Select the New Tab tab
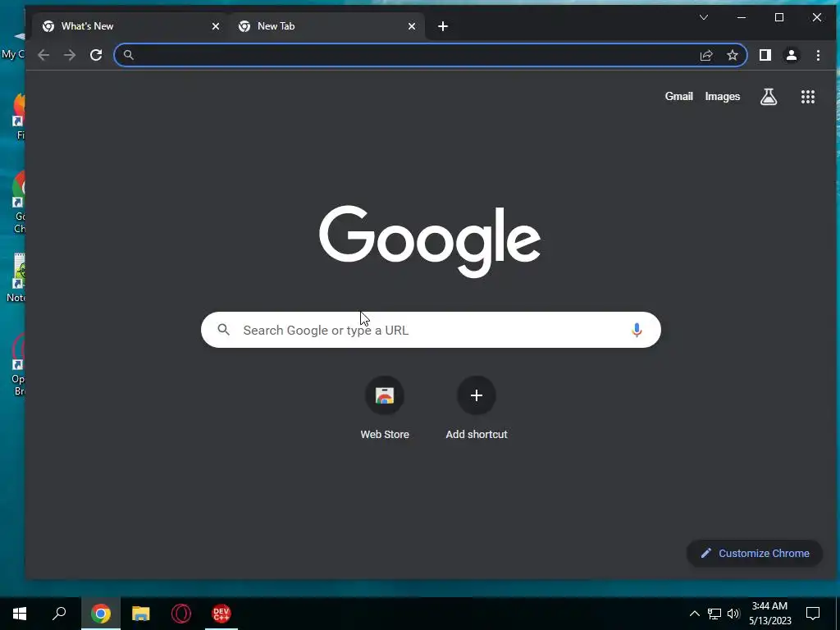Screen dimensions: 840x630 point(326,26)
